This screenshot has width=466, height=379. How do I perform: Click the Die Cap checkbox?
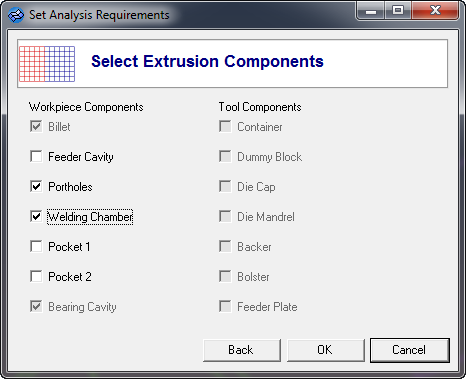(225, 186)
